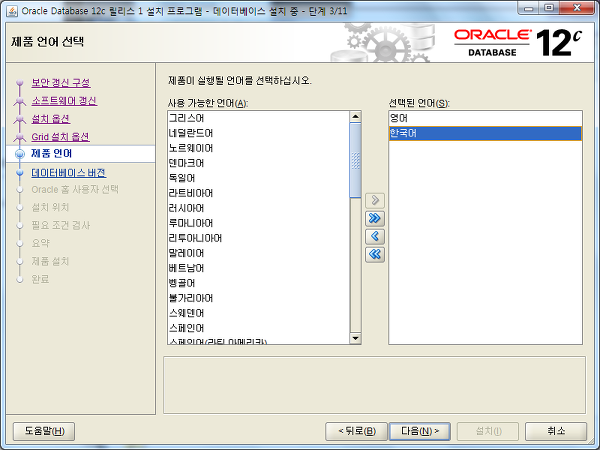The image size is (600, 450).
Task: Select 독일어 in available languages
Action: pos(259,178)
